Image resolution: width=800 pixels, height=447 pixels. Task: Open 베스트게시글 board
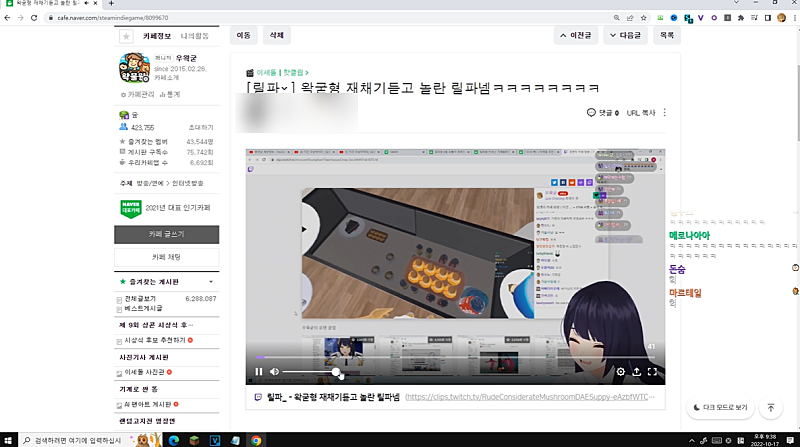(x=143, y=308)
